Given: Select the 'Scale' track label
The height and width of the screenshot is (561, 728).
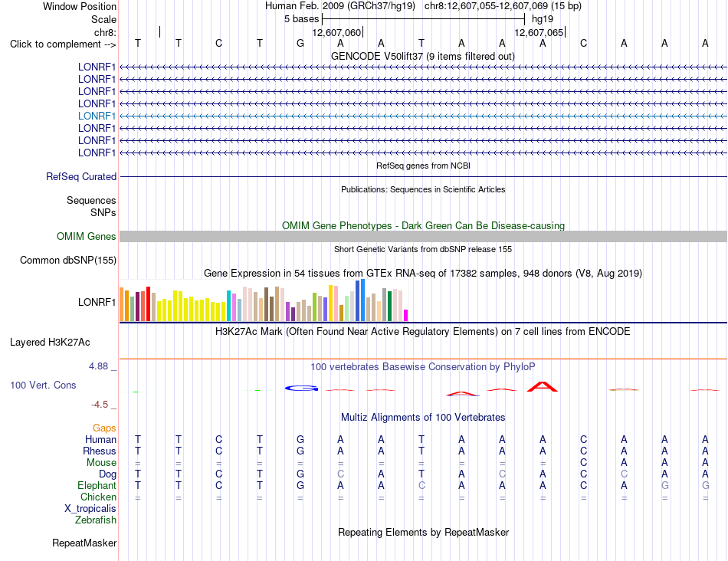Looking at the screenshot, I should point(103,19).
